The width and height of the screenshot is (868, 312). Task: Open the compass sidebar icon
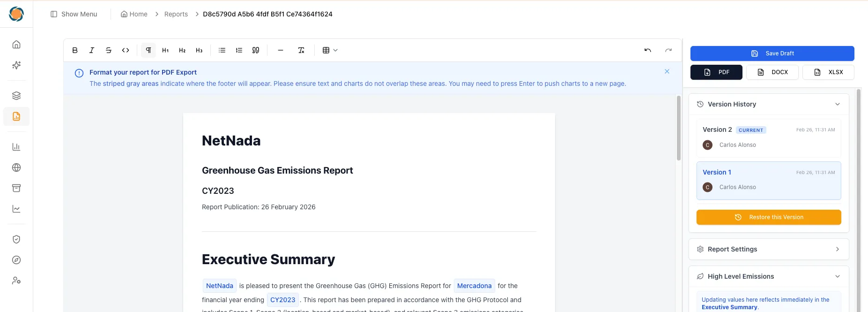(16, 260)
